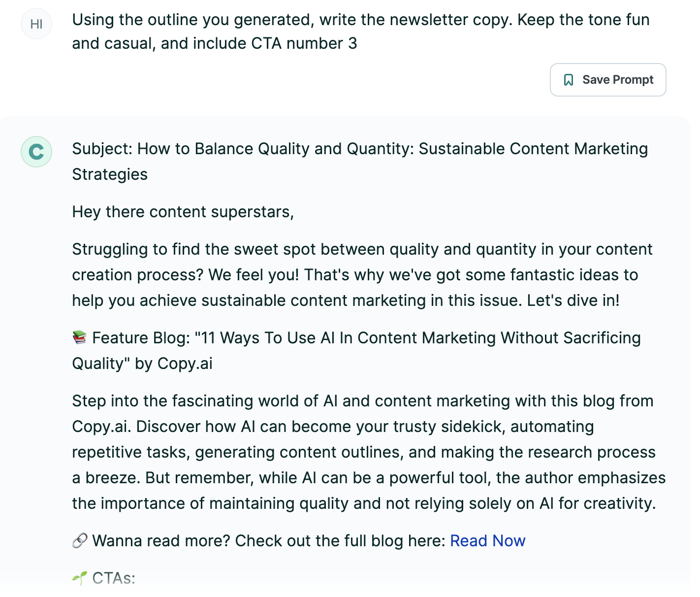Click the books emoji before Feature Blog
This screenshot has height=597, width=700.
(80, 338)
